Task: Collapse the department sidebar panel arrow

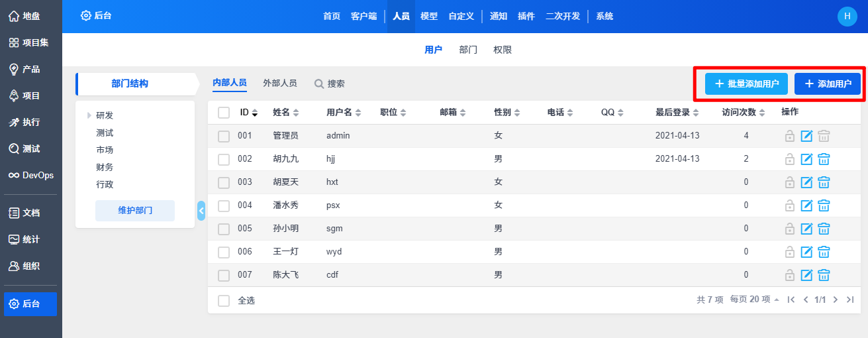Action: point(201,211)
